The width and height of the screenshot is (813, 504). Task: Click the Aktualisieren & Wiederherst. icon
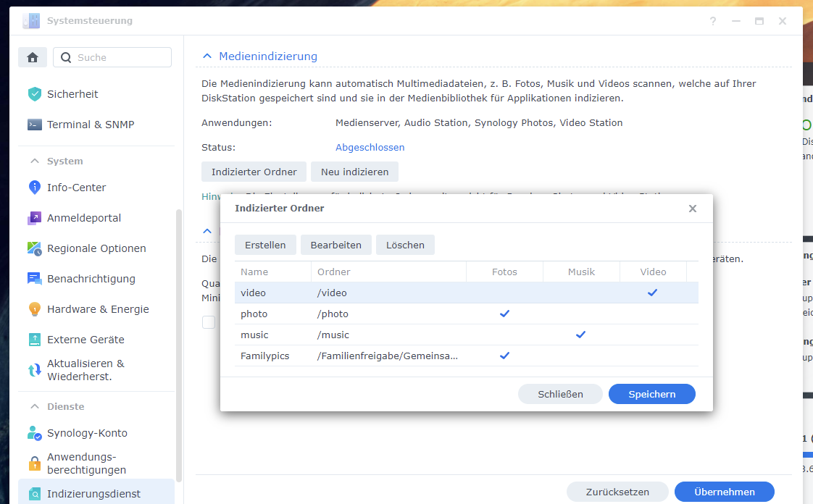34,370
